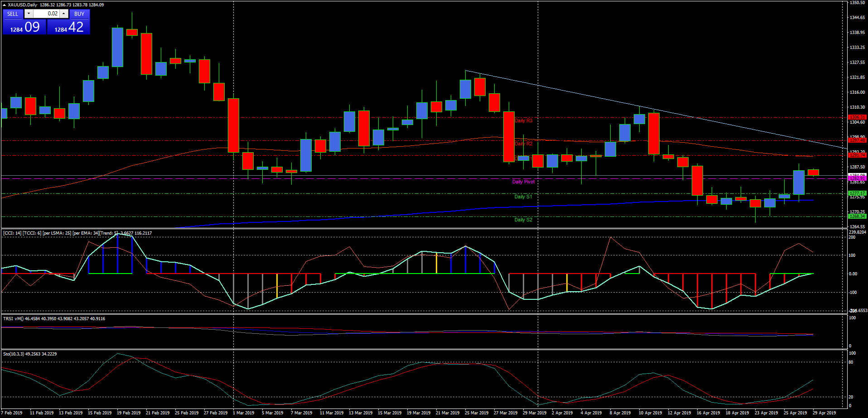The image size is (868, 418).
Task: Select the Daily R3 level label
Action: coord(523,120)
